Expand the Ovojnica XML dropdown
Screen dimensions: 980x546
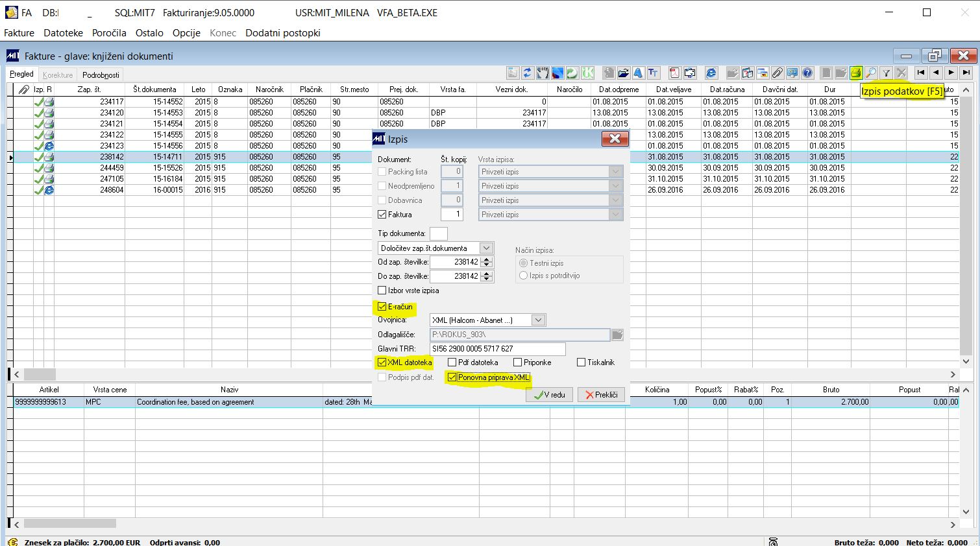[537, 320]
